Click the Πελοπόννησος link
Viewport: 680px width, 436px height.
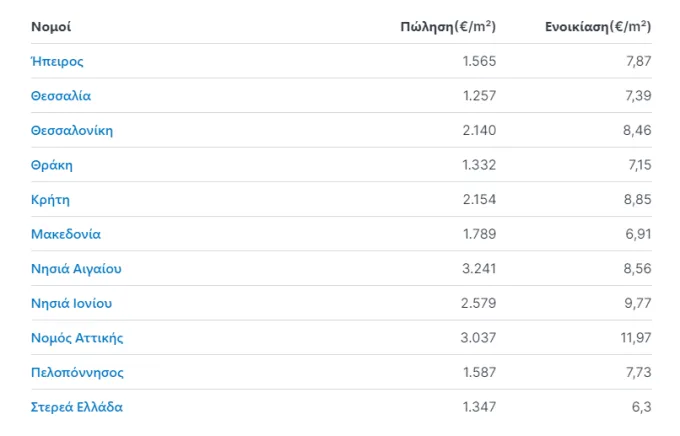click(x=77, y=372)
